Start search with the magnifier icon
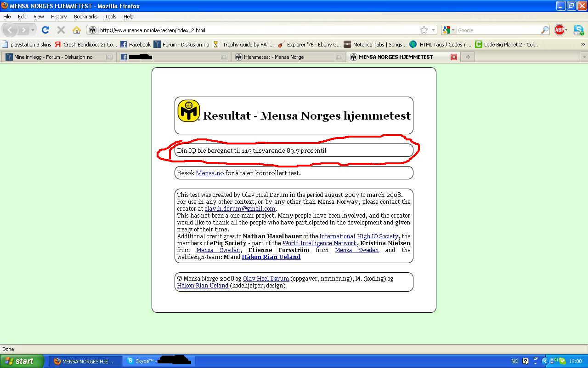The height and width of the screenshot is (368, 588). tap(545, 30)
